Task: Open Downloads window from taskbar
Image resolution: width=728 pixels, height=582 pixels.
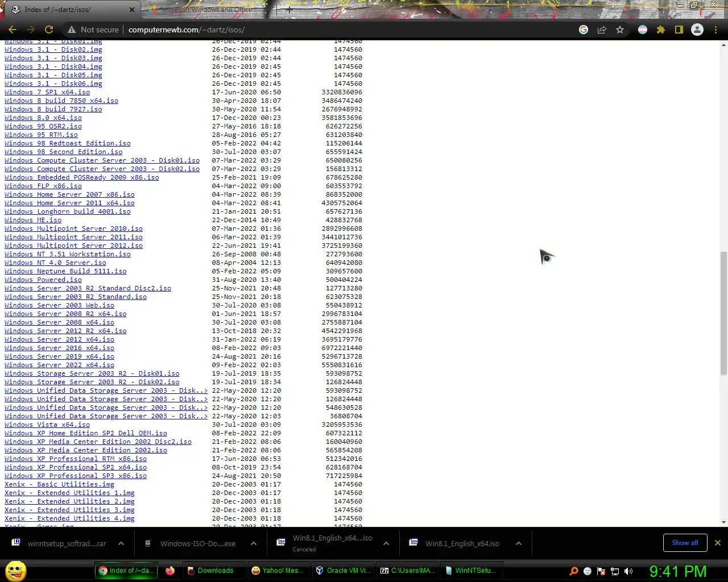Action: point(213,571)
